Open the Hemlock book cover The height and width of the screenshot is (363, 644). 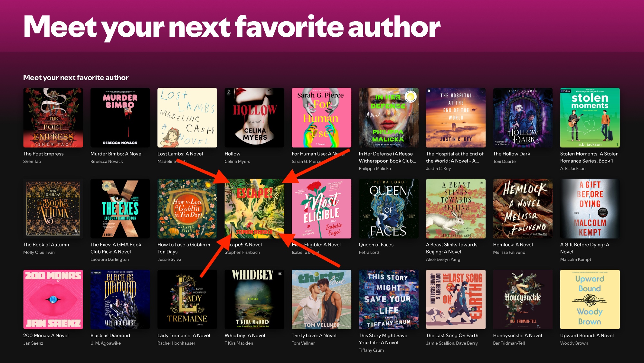tap(523, 209)
